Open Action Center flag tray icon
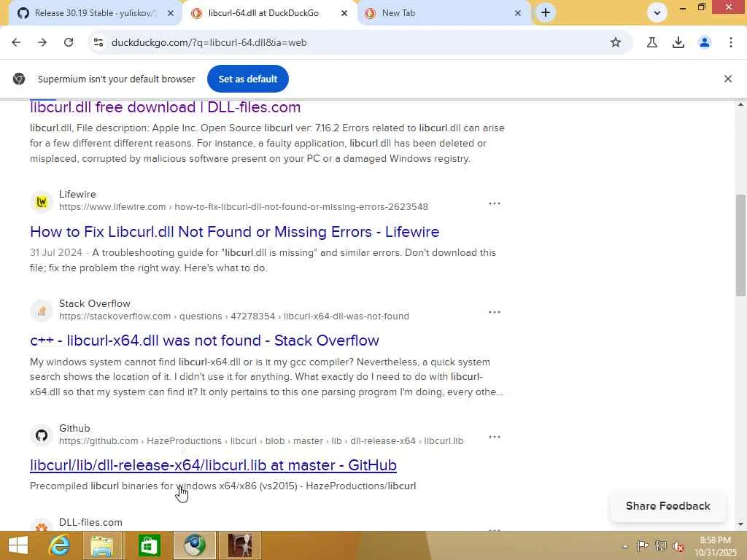747x560 pixels. (643, 546)
